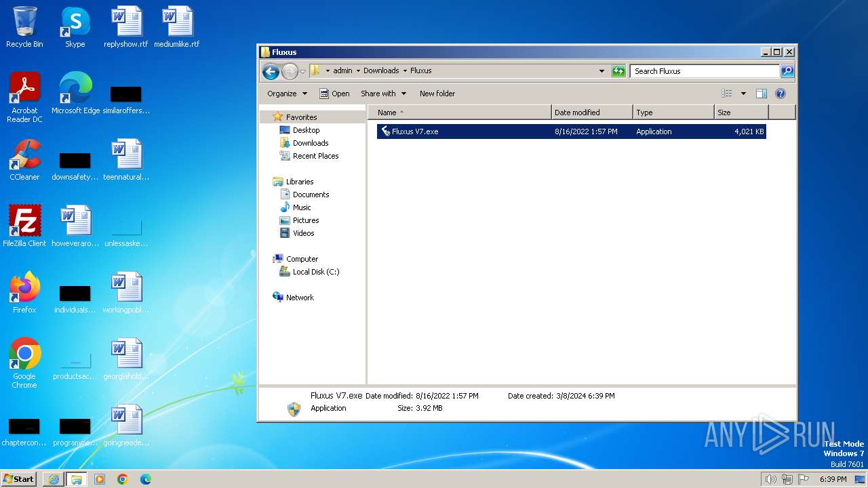Launch Windows Media Player from taskbar
The height and width of the screenshot is (488, 868).
pyautogui.click(x=100, y=479)
